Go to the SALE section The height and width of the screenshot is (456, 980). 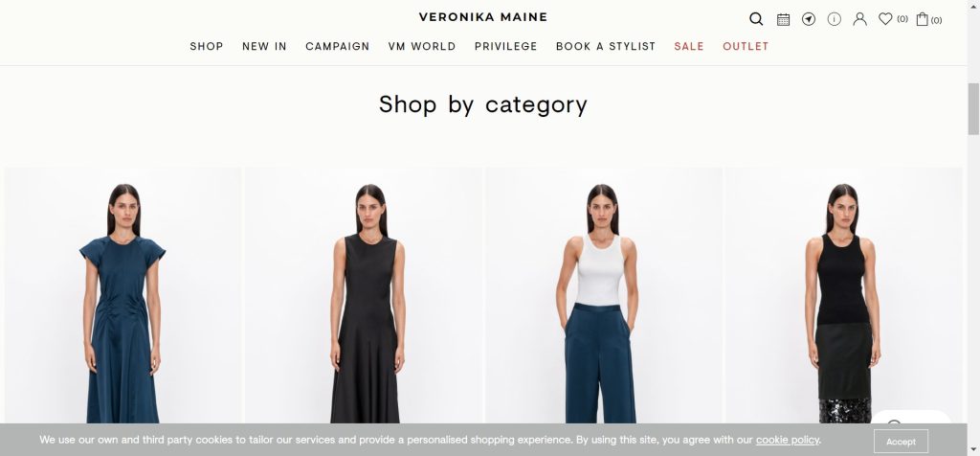[x=689, y=46]
